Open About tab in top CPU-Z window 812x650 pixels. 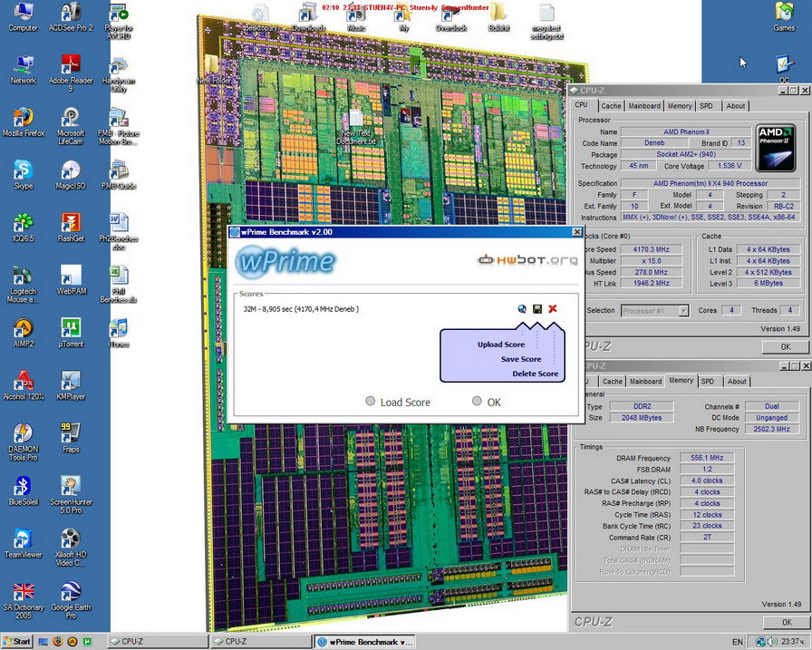pos(735,106)
